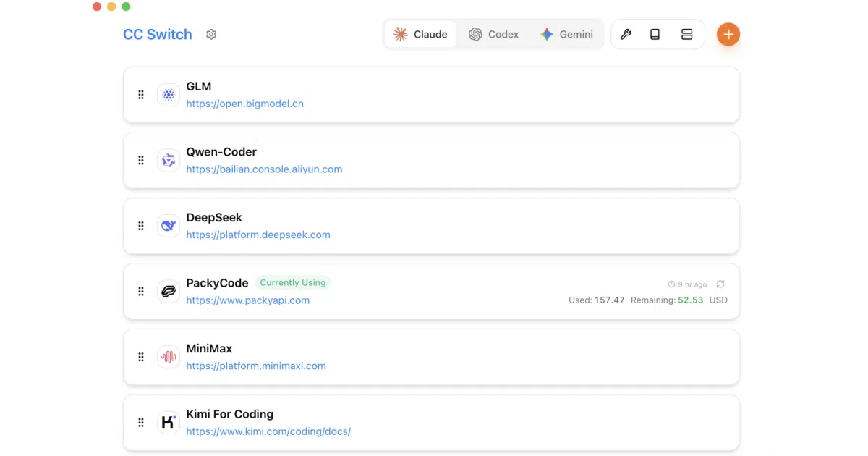This screenshot has width=868, height=456.
Task: Switch to the Claude tab
Action: point(420,34)
